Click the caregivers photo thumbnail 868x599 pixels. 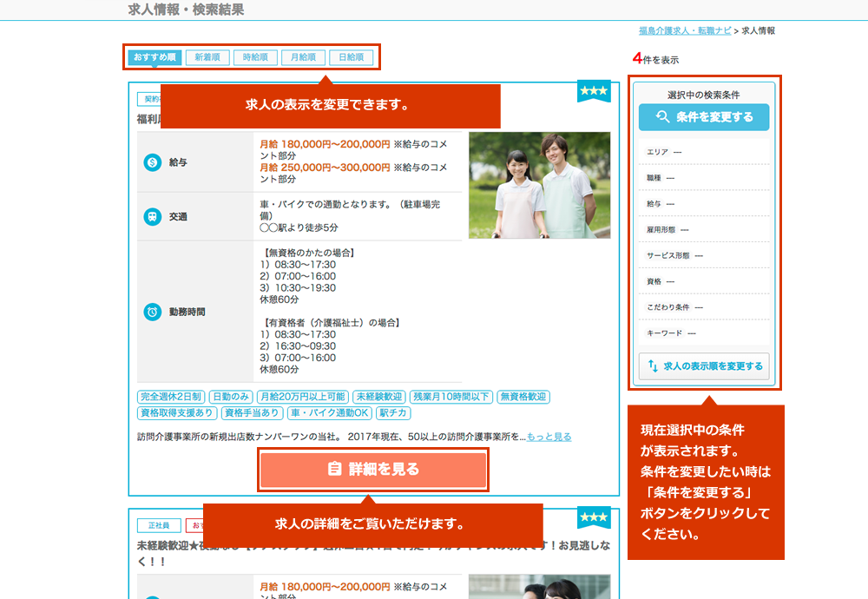pos(539,185)
